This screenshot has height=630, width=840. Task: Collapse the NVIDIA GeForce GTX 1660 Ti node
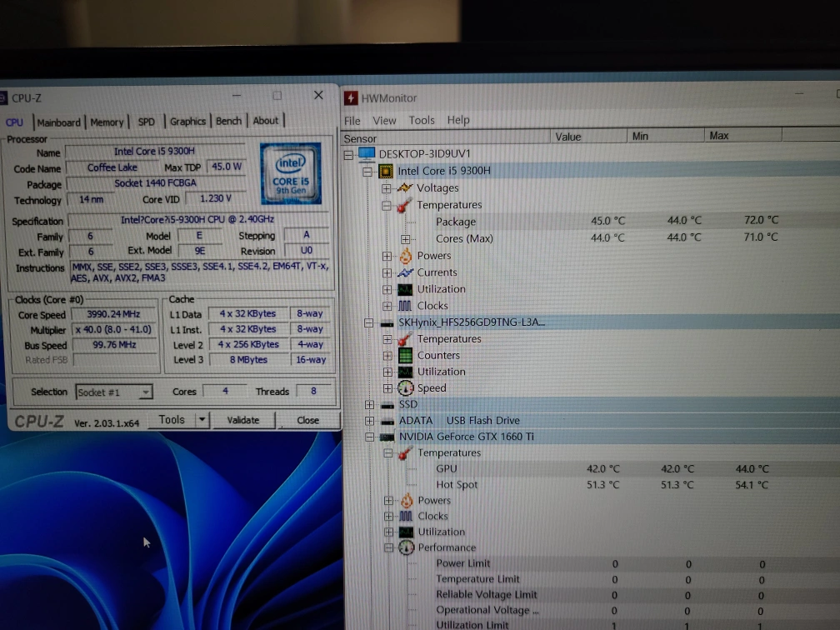coord(369,437)
